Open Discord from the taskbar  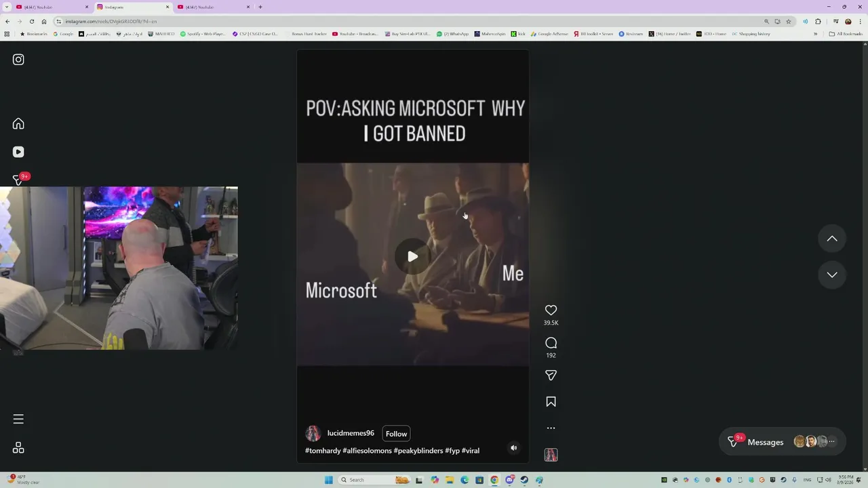(x=509, y=480)
